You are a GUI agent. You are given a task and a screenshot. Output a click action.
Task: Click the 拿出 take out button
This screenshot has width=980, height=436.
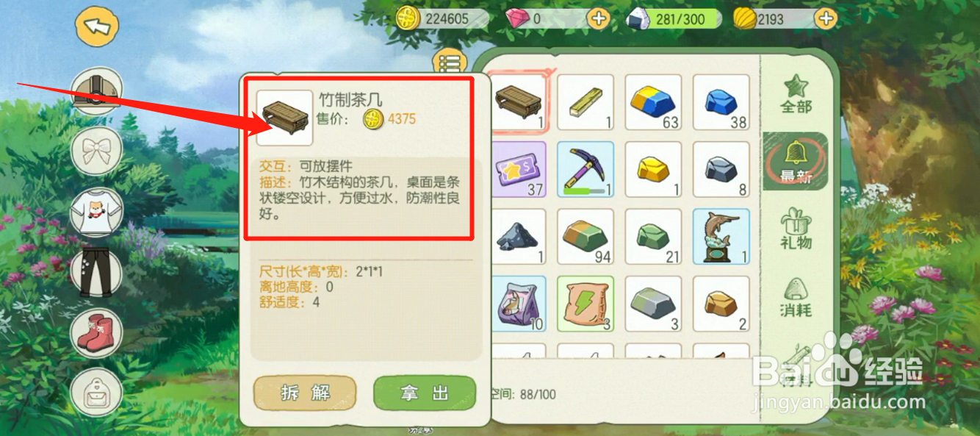425,393
